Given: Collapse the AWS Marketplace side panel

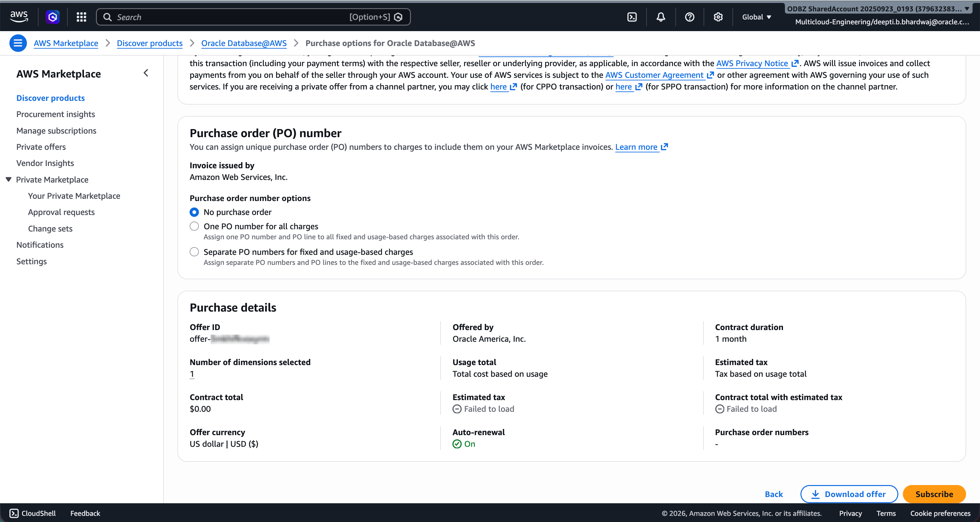Looking at the screenshot, I should pos(146,73).
